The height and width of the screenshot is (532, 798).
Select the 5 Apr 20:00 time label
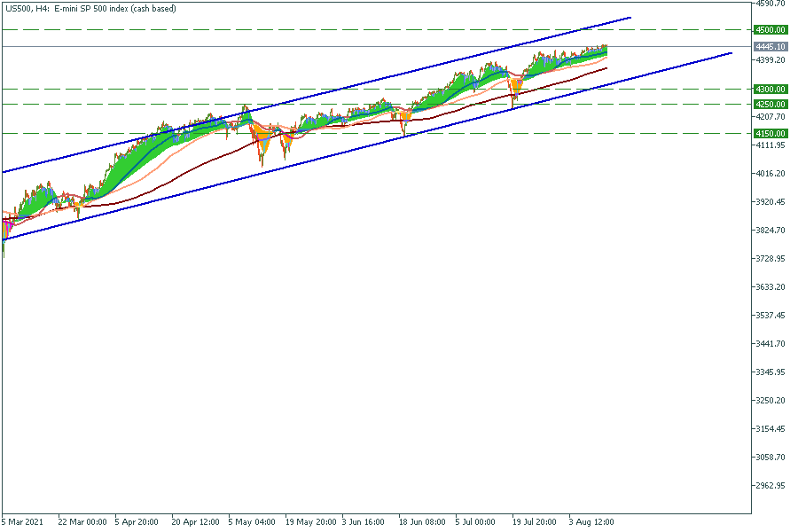click(136, 521)
